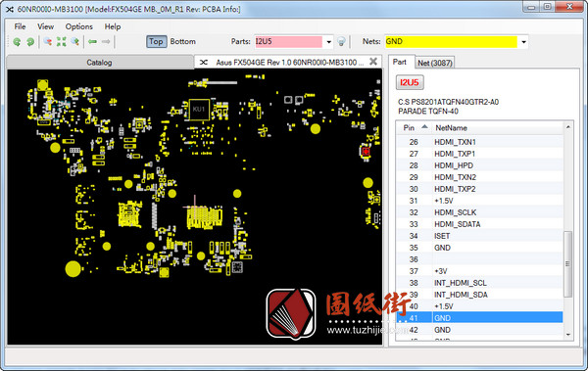Select the highlighted pin 41 GND row
Image resolution: width=588 pixels, height=371 pixels.
tap(479, 318)
